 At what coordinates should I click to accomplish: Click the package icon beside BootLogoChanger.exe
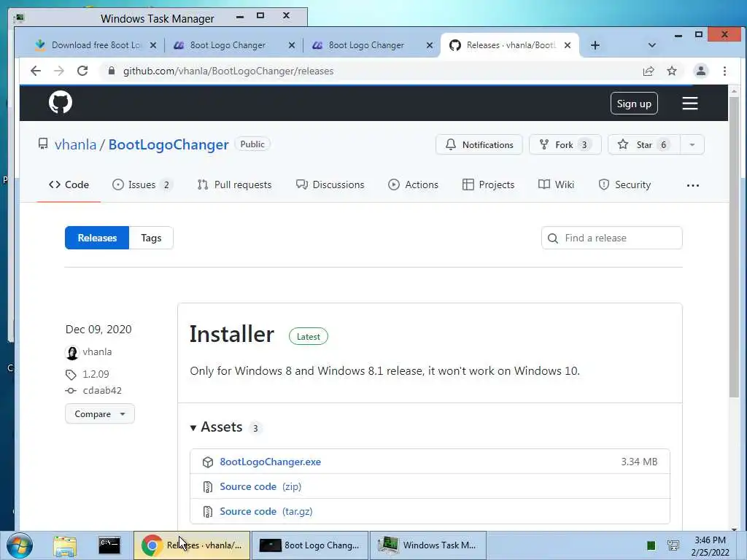(208, 462)
